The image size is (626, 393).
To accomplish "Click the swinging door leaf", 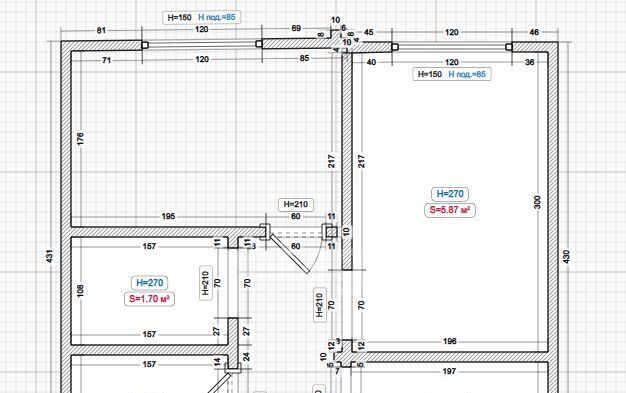I will pyautogui.click(x=289, y=254).
